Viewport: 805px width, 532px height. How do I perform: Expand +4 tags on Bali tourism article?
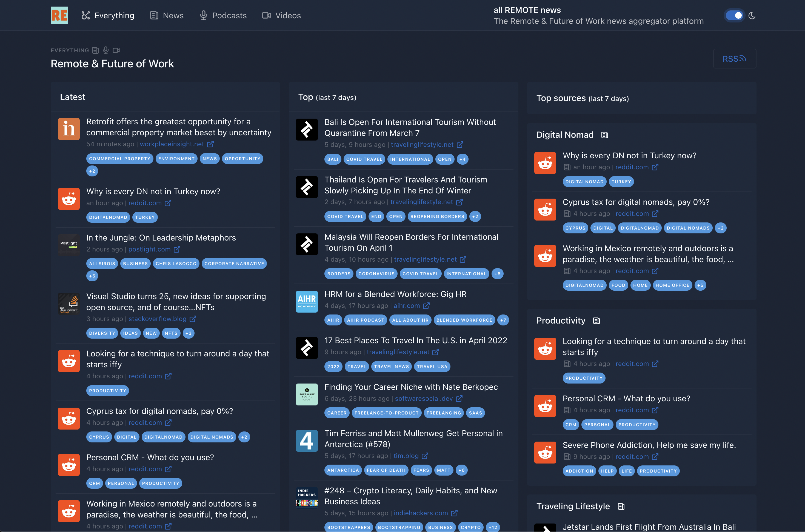click(462, 159)
